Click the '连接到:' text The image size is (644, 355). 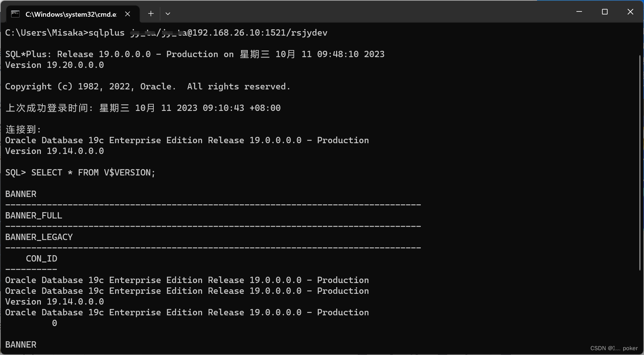coord(23,129)
